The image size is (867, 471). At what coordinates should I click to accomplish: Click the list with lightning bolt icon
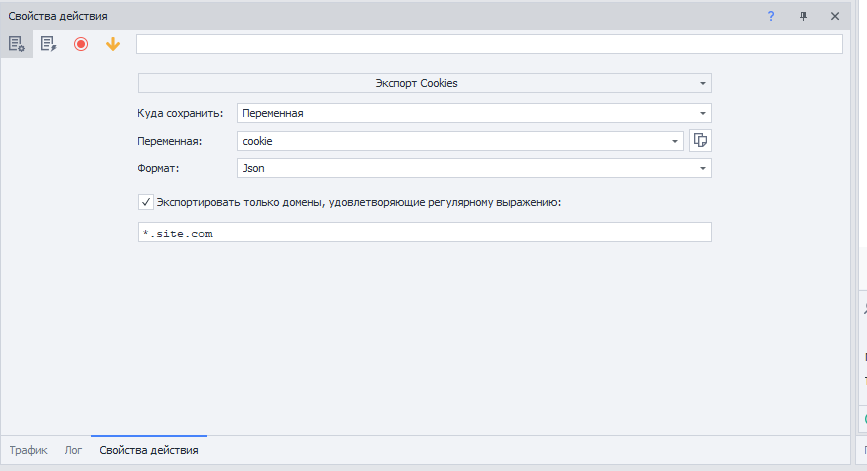[x=48, y=44]
